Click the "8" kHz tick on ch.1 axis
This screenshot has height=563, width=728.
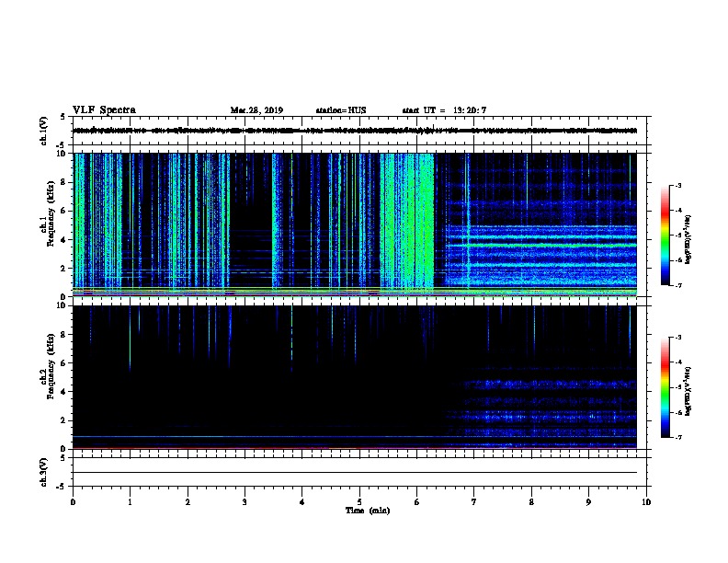point(64,182)
